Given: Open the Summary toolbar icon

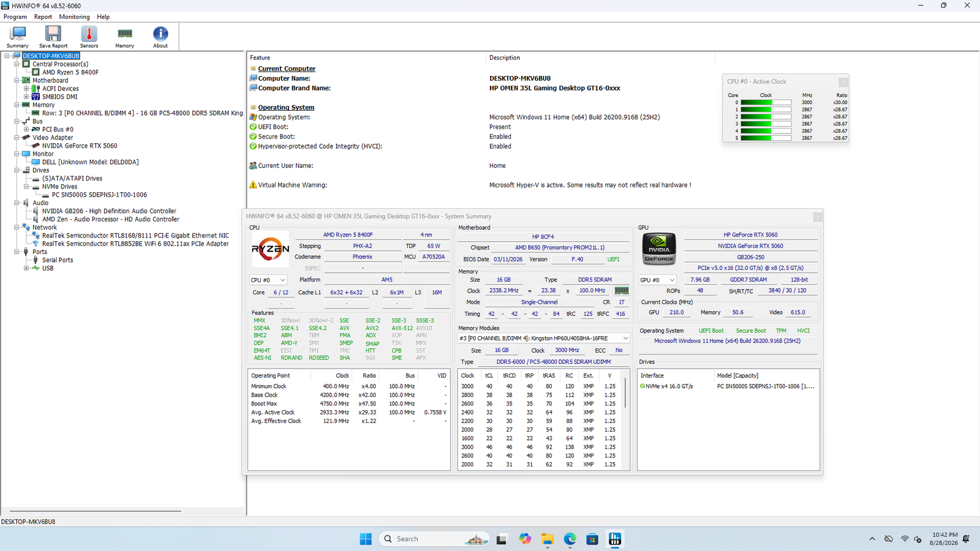Looking at the screenshot, I should 18,37.
